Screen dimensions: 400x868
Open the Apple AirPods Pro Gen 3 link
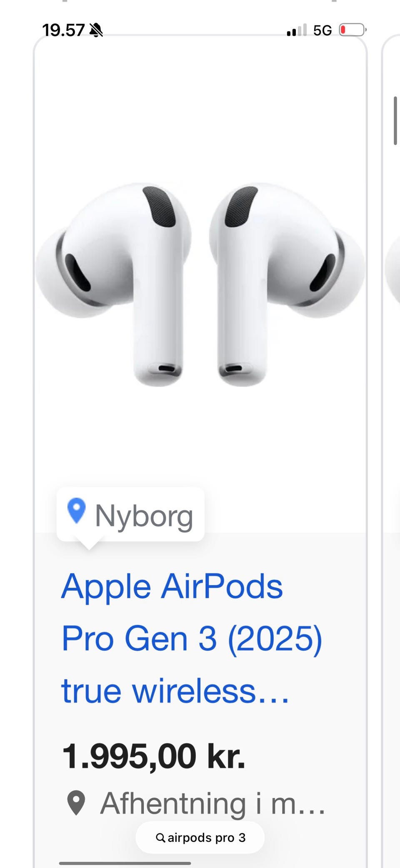pyautogui.click(x=192, y=638)
